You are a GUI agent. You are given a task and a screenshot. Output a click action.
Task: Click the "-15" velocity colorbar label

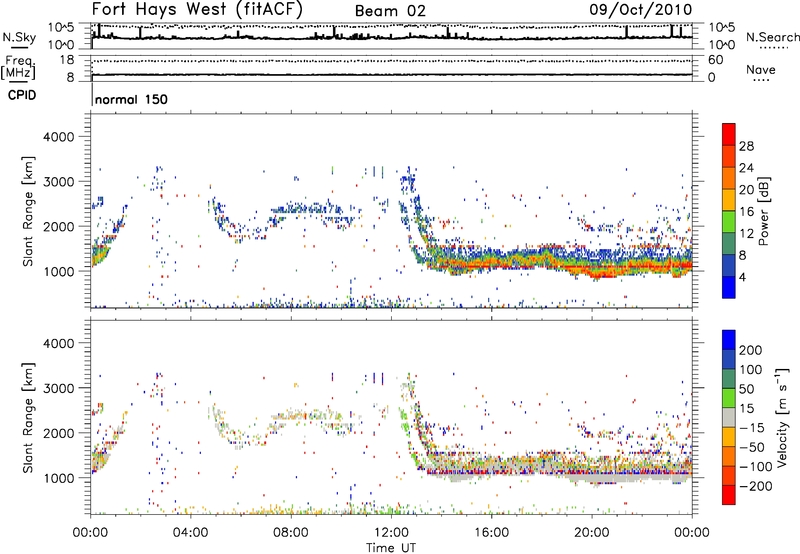pyautogui.click(x=752, y=428)
